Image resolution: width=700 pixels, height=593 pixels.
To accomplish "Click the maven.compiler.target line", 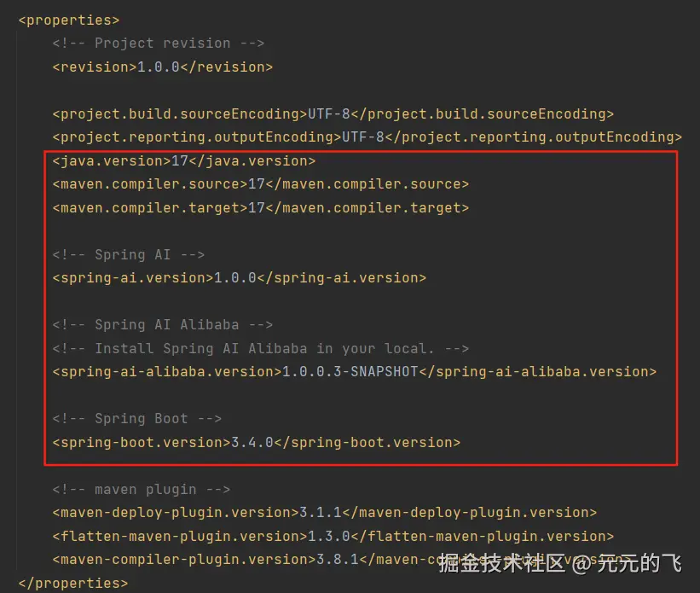I will [x=260, y=207].
